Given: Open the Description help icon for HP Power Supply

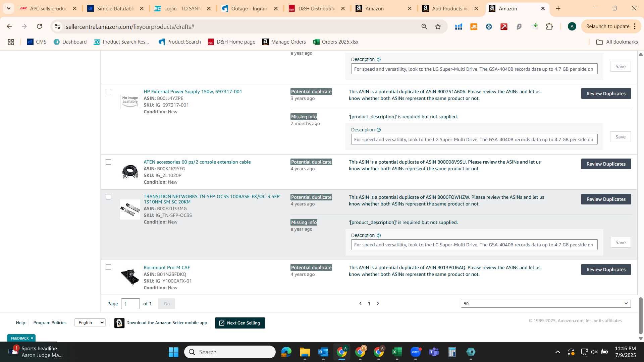Looking at the screenshot, I should point(379,130).
